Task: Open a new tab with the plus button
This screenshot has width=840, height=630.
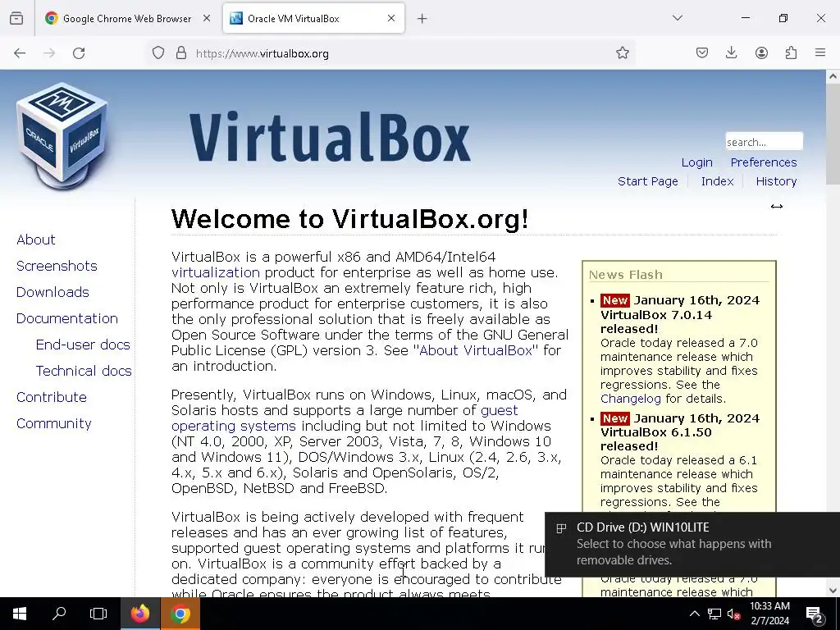Action: pos(422,19)
